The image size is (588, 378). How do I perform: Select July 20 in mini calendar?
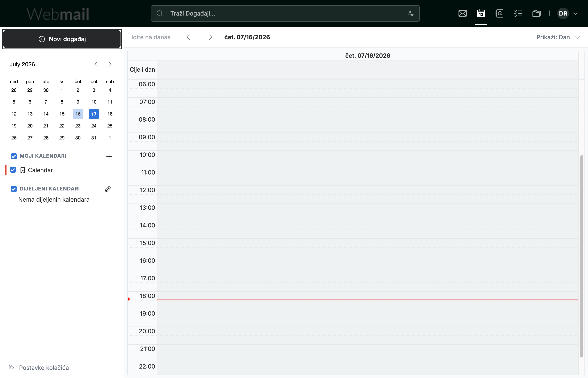click(x=30, y=126)
